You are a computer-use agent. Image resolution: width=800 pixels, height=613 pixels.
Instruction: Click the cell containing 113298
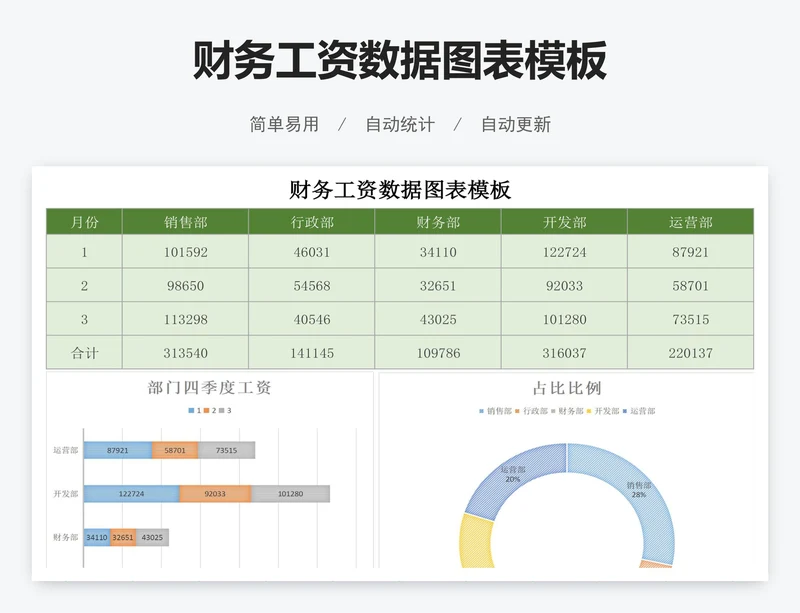[185, 319]
